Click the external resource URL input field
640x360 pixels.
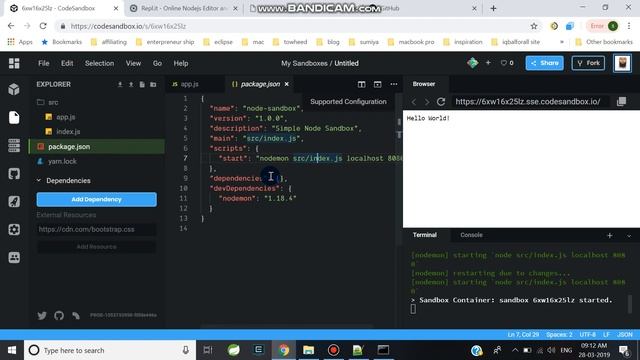coord(97,229)
